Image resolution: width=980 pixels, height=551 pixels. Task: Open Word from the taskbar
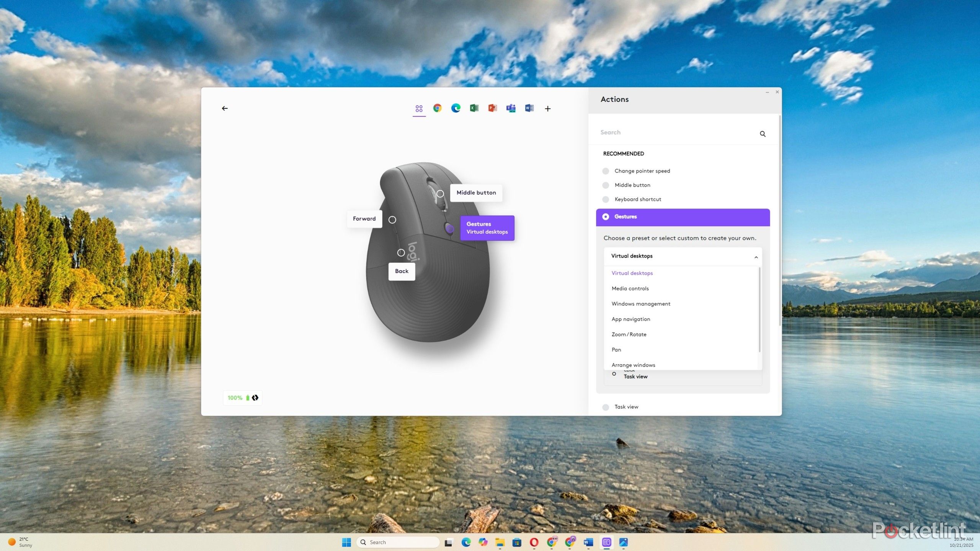pyautogui.click(x=588, y=542)
